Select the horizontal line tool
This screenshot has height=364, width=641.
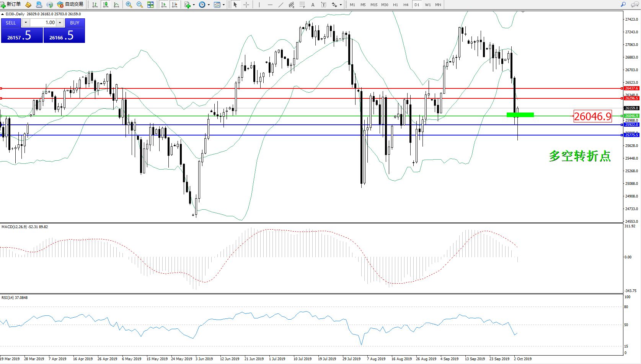270,5
